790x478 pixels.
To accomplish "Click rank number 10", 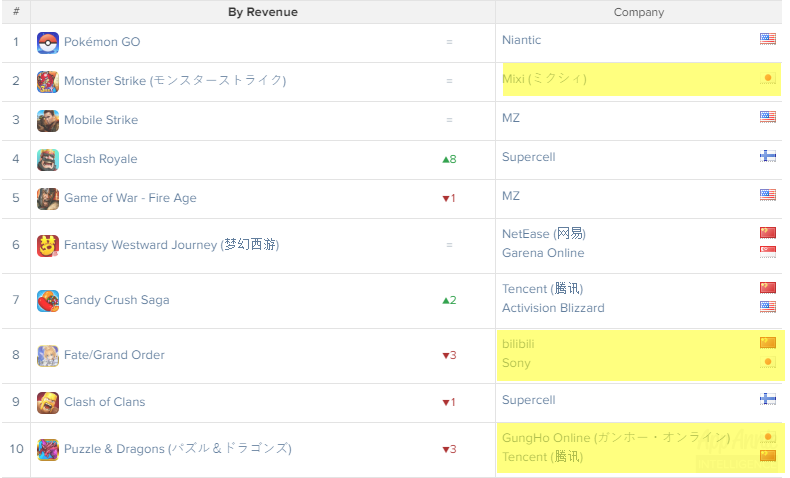I will (x=16, y=449).
